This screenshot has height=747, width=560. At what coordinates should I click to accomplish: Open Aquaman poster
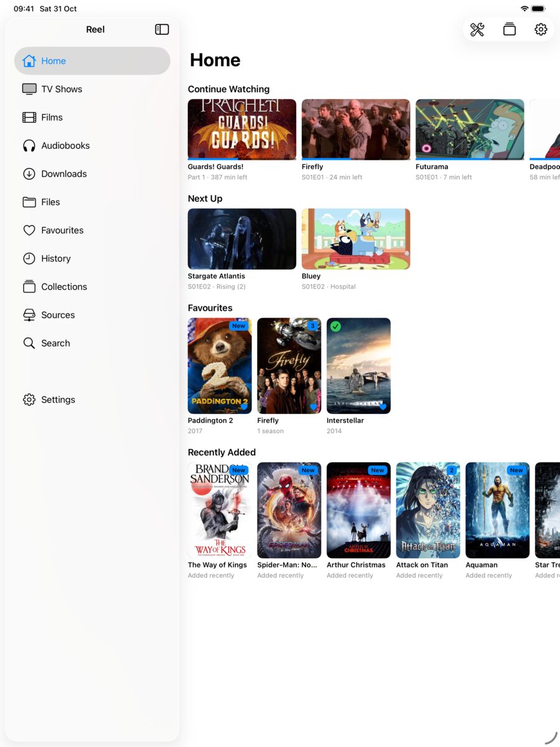click(x=498, y=510)
